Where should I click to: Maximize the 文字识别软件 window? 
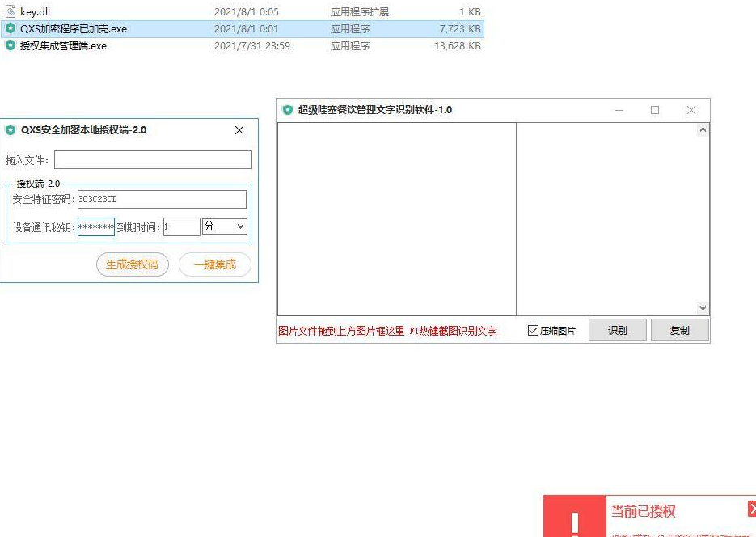[x=655, y=110]
